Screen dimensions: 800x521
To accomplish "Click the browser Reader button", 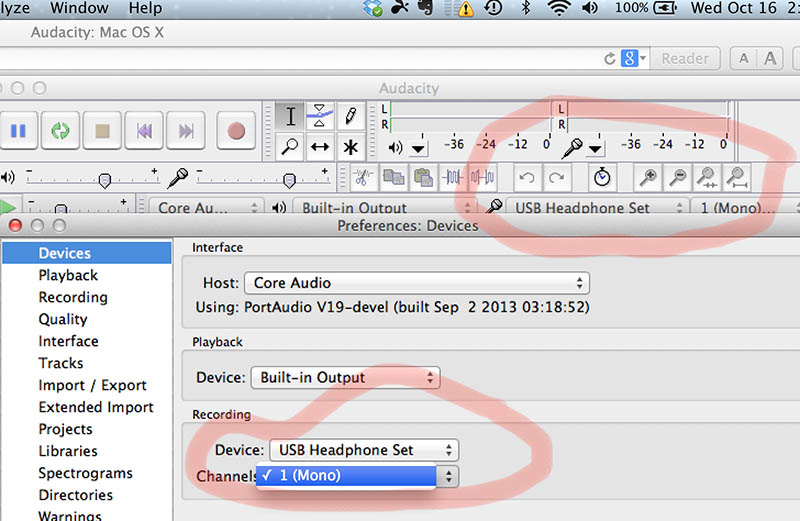I will tap(685, 59).
